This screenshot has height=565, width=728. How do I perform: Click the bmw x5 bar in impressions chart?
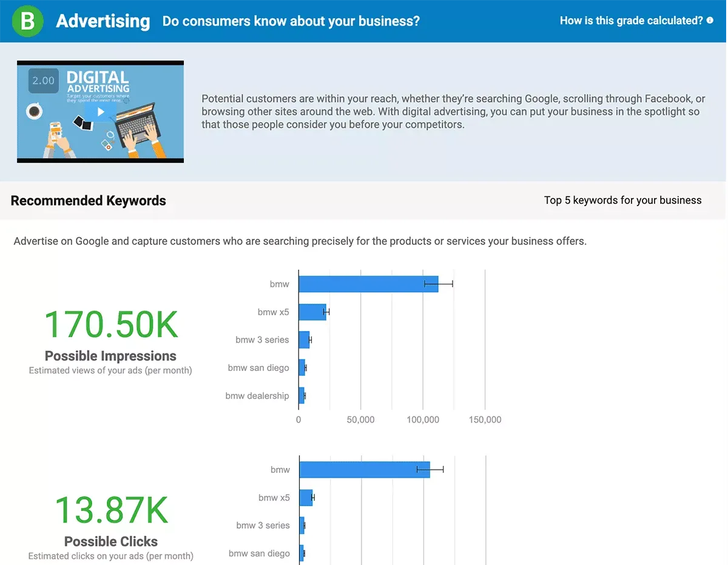coord(312,312)
